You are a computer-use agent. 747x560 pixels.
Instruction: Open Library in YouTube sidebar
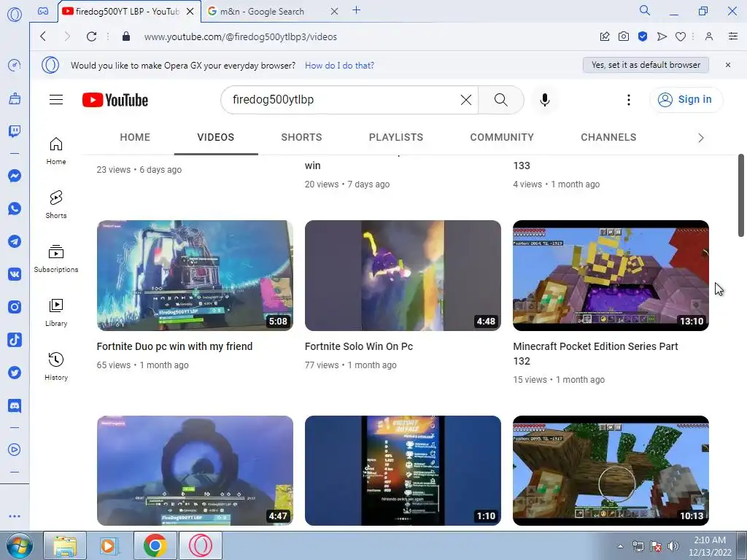point(56,313)
